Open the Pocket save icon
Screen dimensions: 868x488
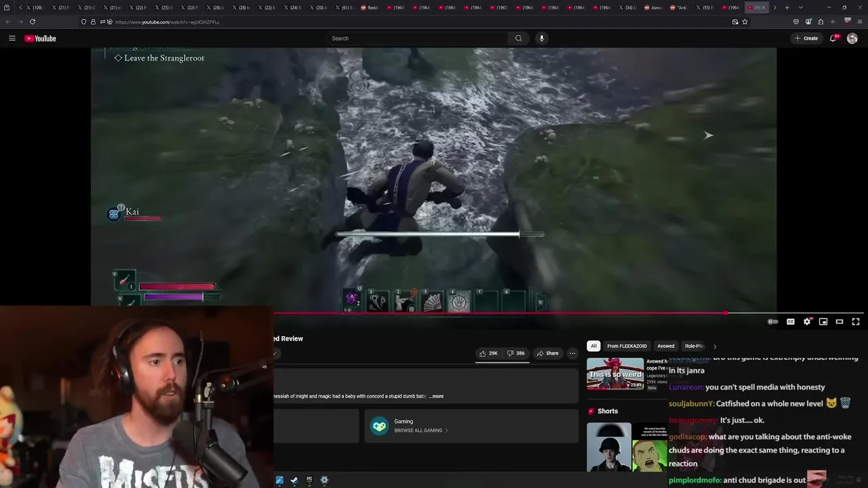(x=796, y=22)
